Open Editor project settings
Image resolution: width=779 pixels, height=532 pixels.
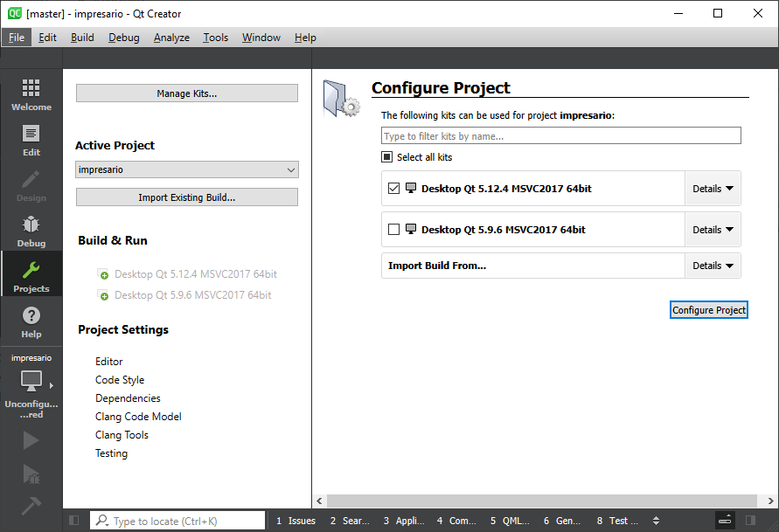pyautogui.click(x=108, y=362)
